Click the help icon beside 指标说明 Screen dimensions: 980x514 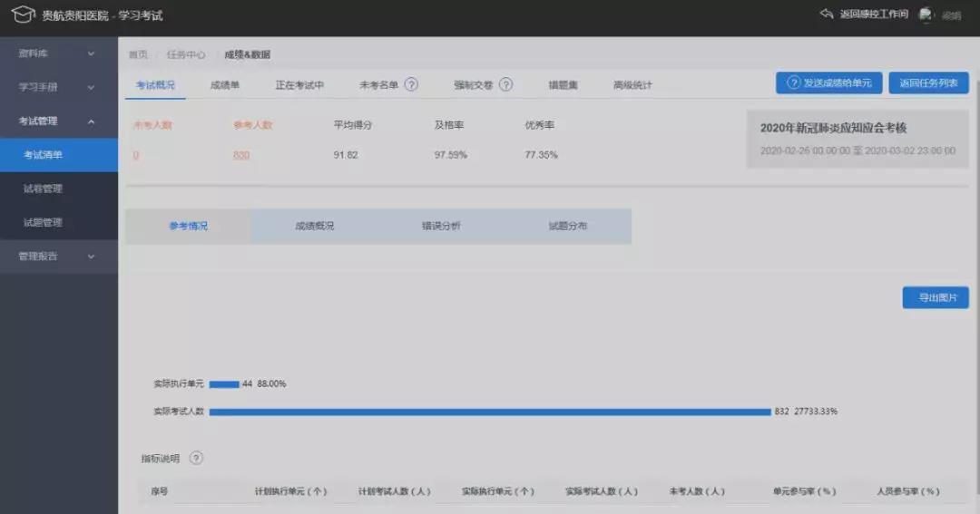click(196, 458)
